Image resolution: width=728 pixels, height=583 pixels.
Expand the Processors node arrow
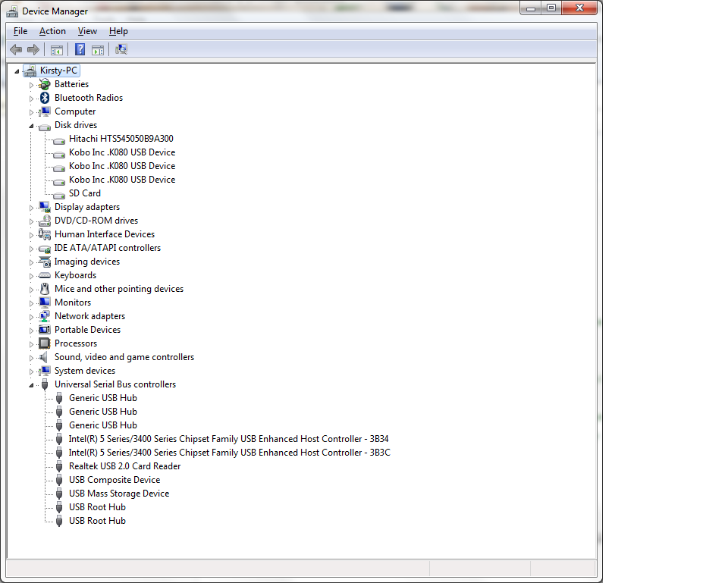point(32,344)
